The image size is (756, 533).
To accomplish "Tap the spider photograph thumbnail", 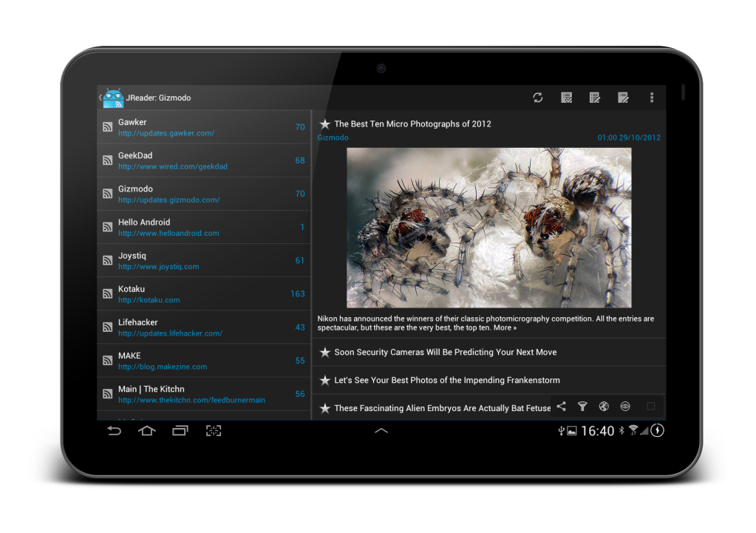I will (x=489, y=228).
